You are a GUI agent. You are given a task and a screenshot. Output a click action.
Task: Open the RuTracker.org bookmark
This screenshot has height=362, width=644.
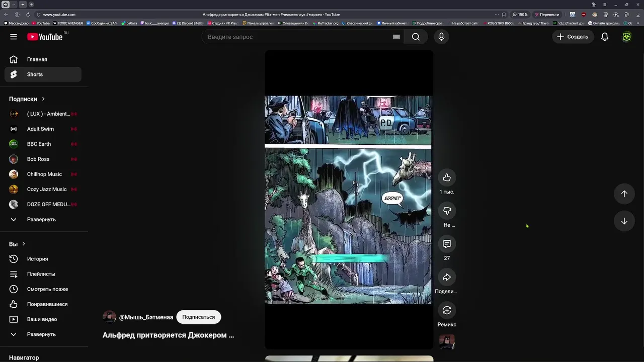coord(326,23)
